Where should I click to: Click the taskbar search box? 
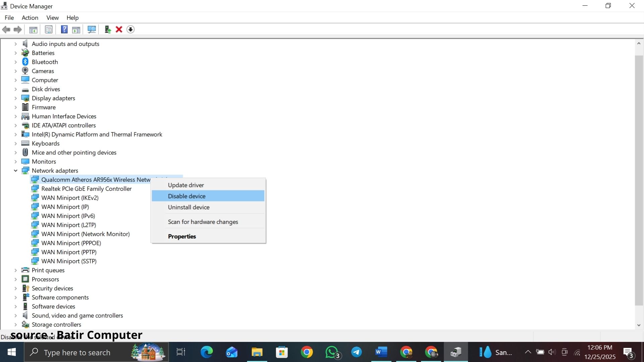click(x=96, y=352)
